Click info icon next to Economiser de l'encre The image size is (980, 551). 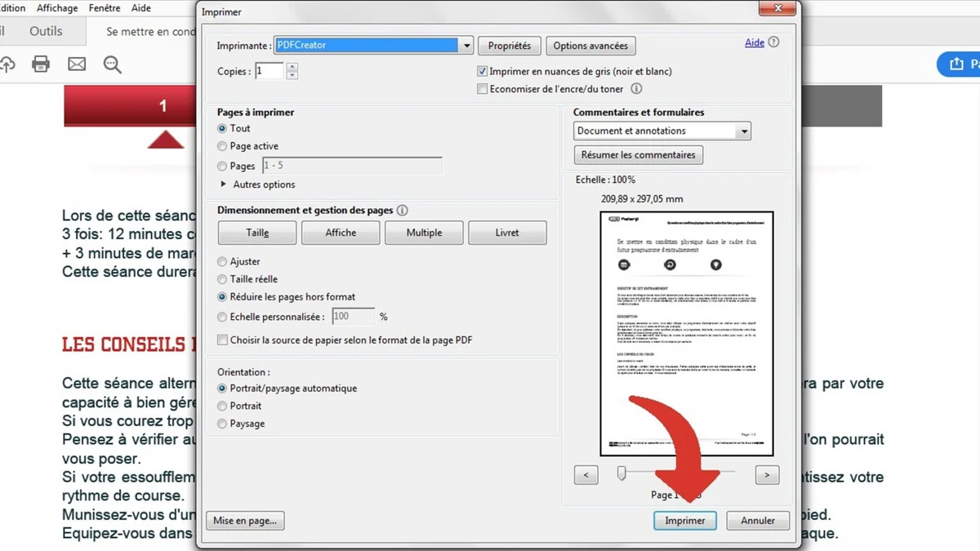[636, 89]
